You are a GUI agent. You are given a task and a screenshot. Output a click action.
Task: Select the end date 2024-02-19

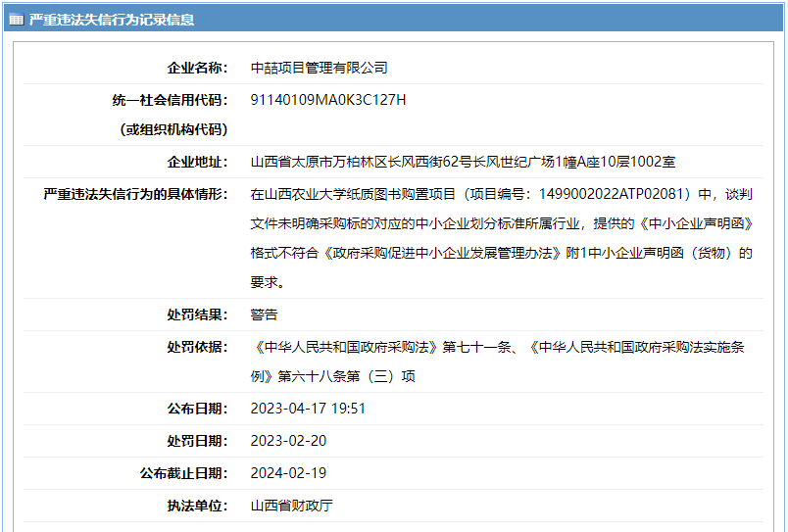[288, 472]
